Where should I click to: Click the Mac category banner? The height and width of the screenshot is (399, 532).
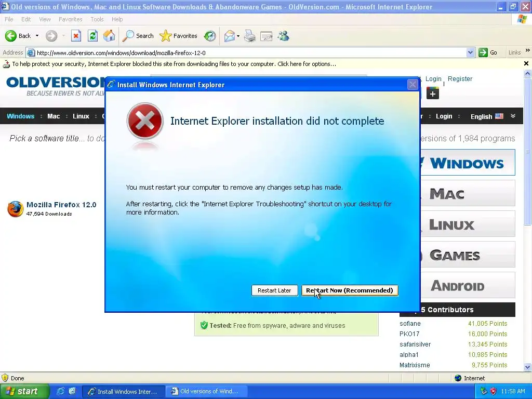(x=468, y=193)
